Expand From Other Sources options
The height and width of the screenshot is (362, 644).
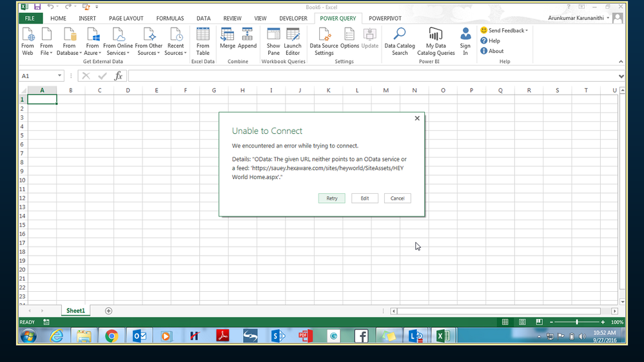tap(149, 41)
